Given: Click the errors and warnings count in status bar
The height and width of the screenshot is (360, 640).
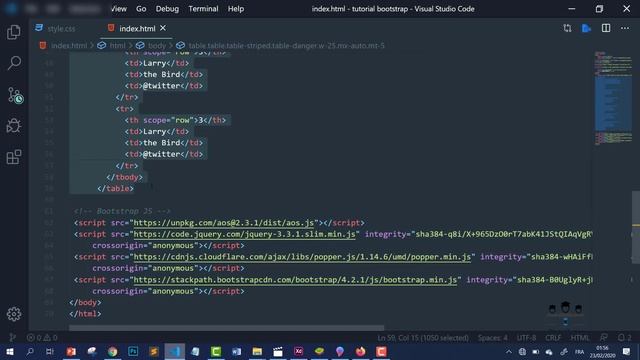Looking at the screenshot, I should (x=42, y=338).
